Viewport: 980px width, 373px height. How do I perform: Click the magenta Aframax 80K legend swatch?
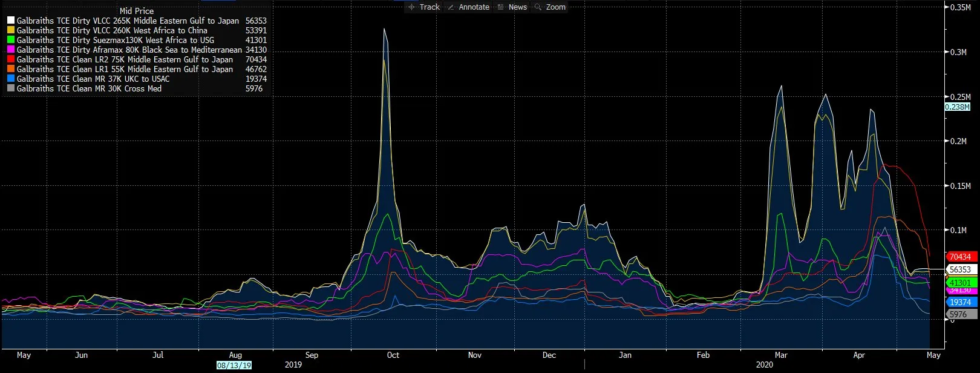tap(11, 50)
